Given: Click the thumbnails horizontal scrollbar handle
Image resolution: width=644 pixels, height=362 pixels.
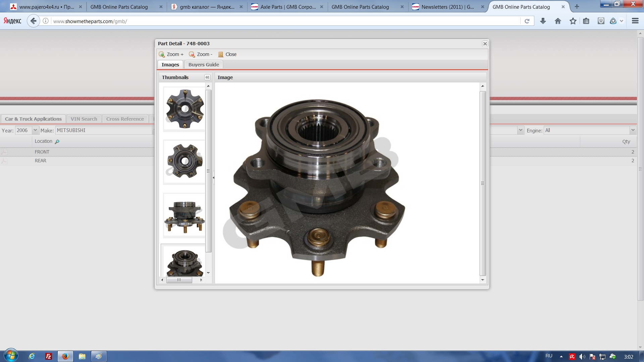Looking at the screenshot, I should tap(179, 280).
